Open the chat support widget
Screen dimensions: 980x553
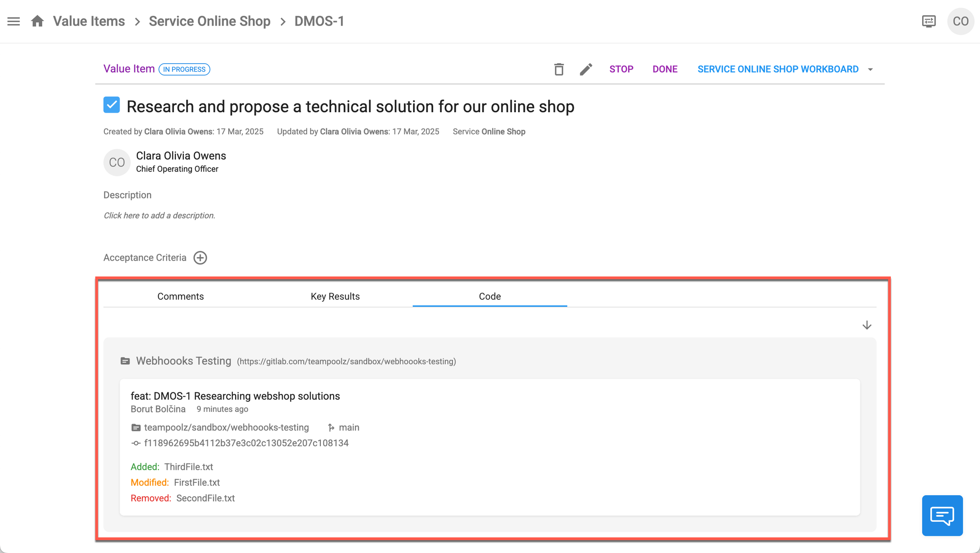942,515
